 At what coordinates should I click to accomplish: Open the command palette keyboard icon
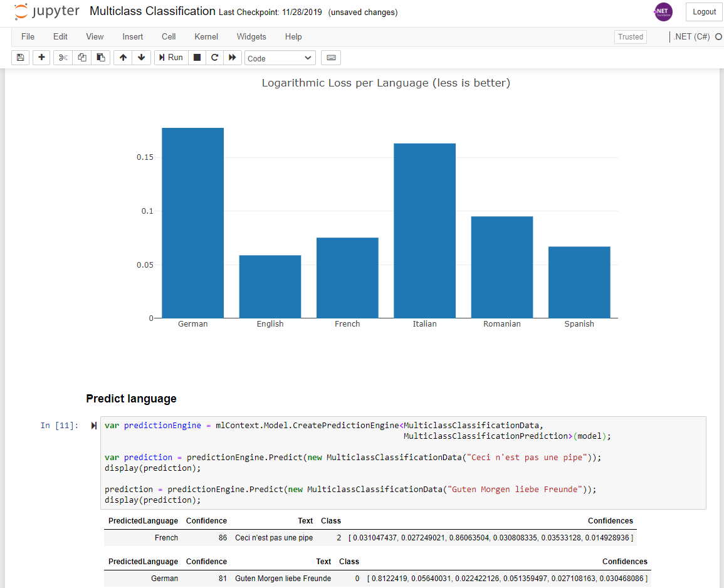point(331,58)
